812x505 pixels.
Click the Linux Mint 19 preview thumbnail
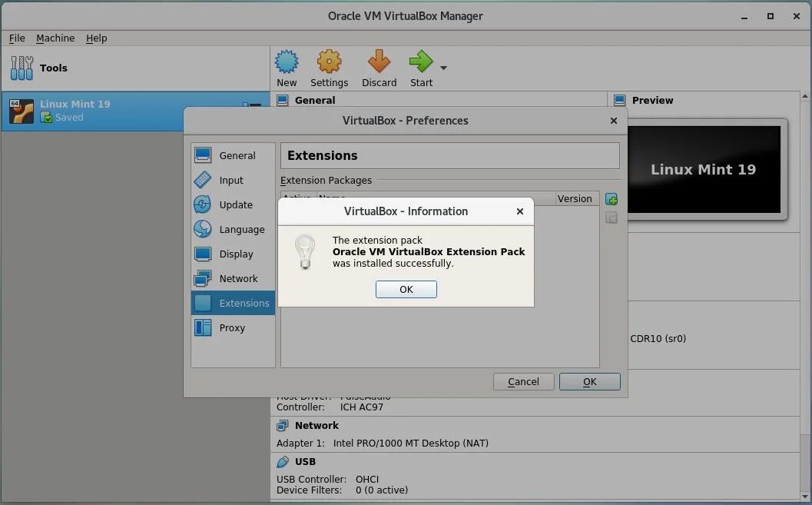point(704,169)
